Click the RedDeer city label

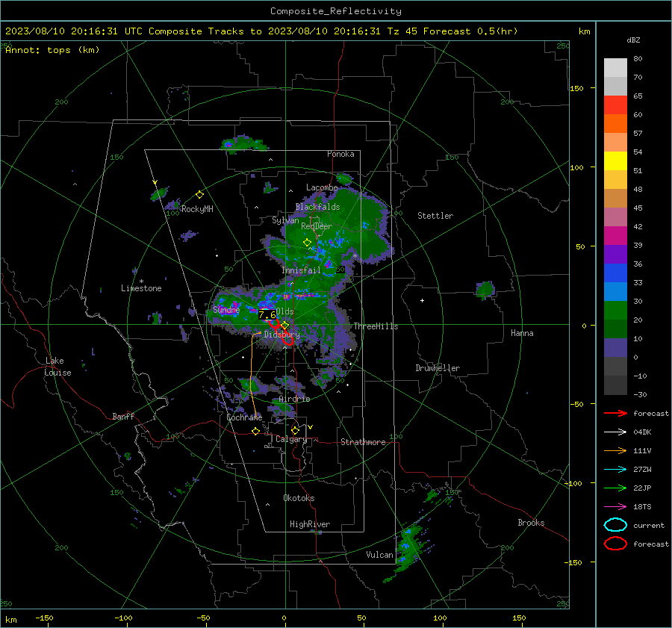[317, 226]
